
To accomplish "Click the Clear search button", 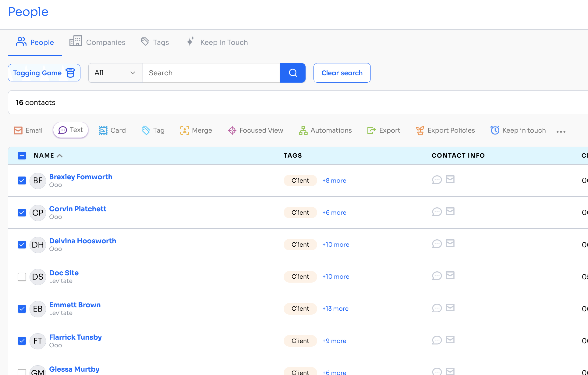I will point(342,73).
